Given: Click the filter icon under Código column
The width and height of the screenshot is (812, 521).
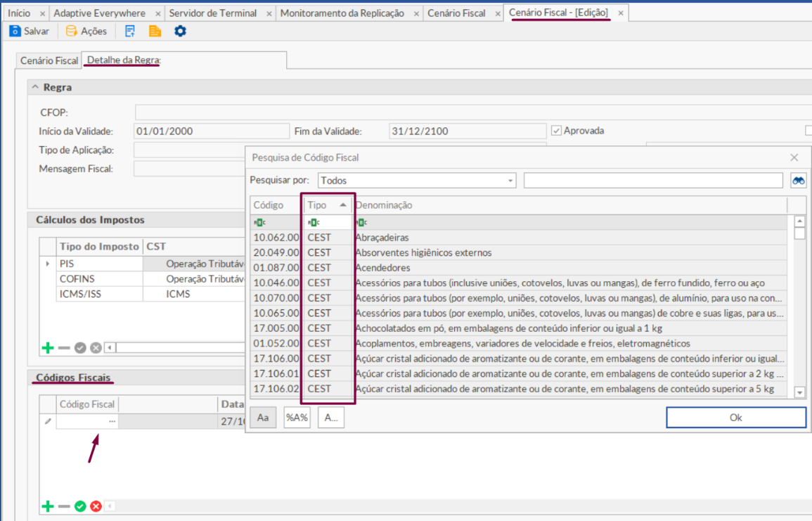Looking at the screenshot, I should point(259,222).
